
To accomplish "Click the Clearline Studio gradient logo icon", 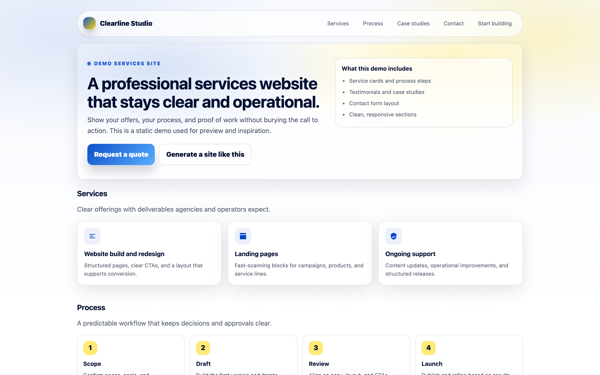I will (90, 23).
